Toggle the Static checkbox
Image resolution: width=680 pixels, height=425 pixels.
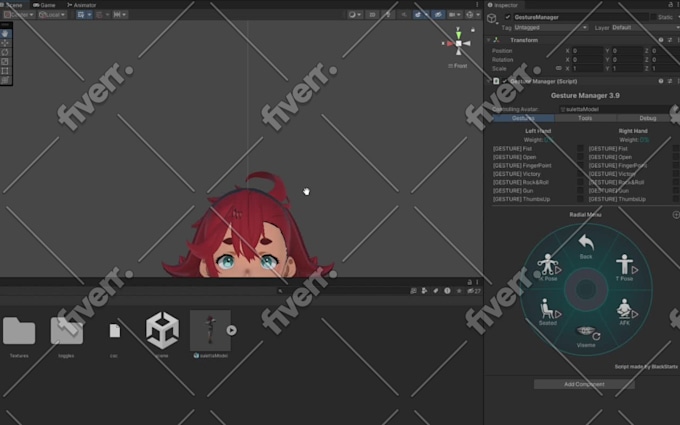[653, 17]
